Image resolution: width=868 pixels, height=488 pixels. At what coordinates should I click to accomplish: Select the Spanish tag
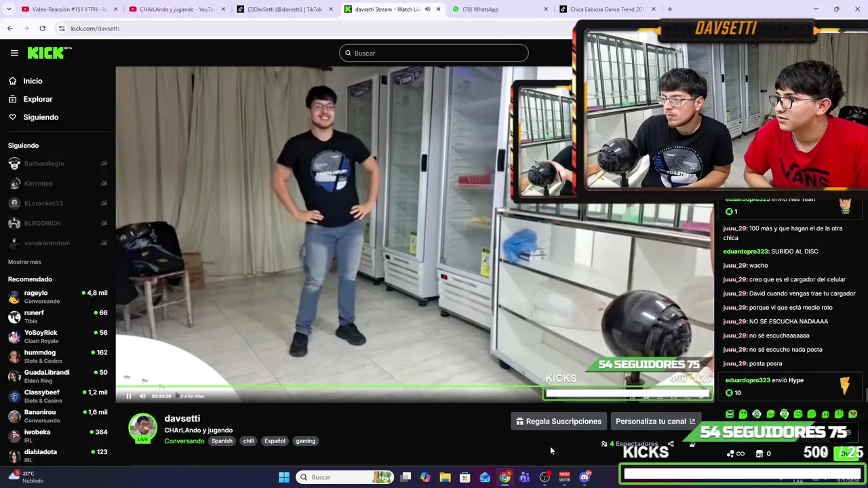(x=222, y=441)
